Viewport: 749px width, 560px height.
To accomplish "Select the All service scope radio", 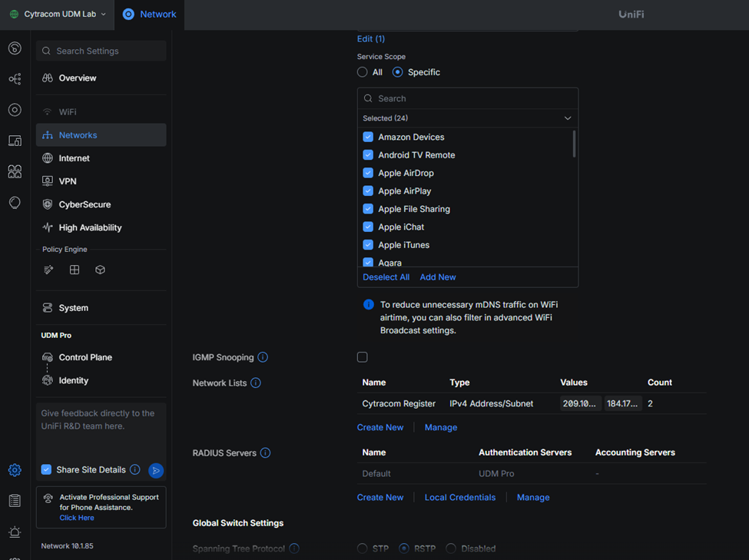I will click(x=363, y=72).
